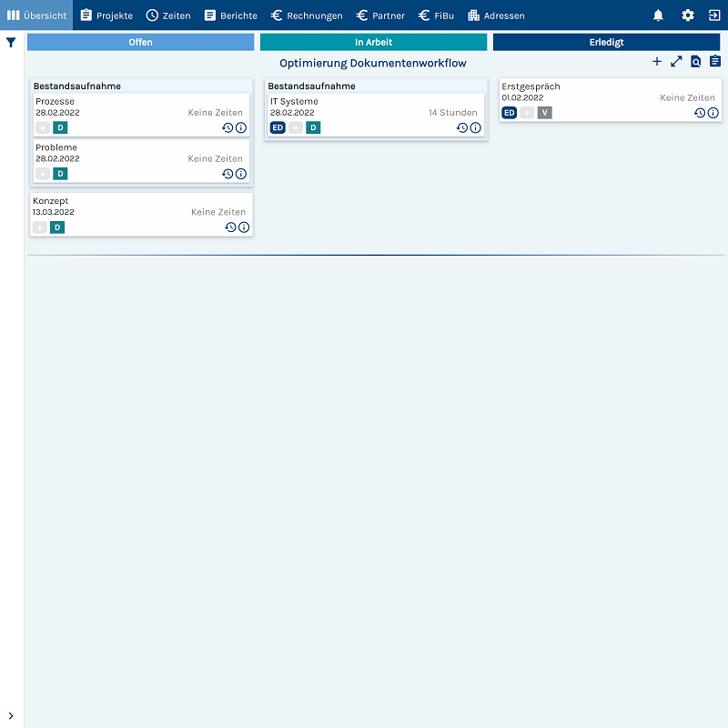Viewport: 728px width, 728px height.
Task: Open project title Optimierung Dokumentenworkflow
Action: (373, 63)
